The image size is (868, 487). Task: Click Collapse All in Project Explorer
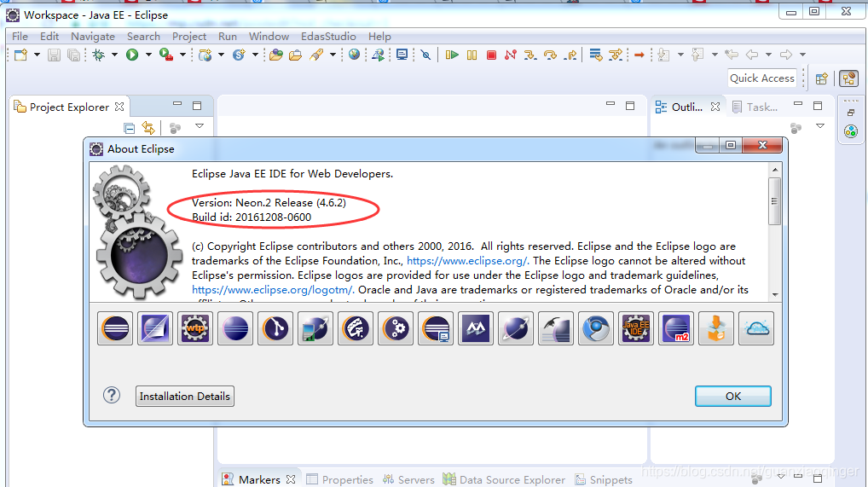tap(129, 129)
